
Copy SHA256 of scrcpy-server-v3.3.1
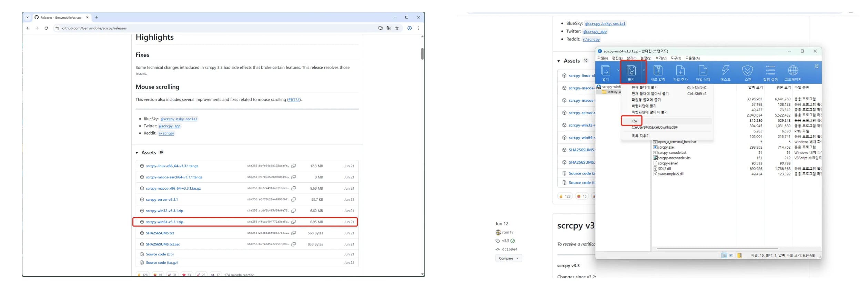[x=293, y=199]
